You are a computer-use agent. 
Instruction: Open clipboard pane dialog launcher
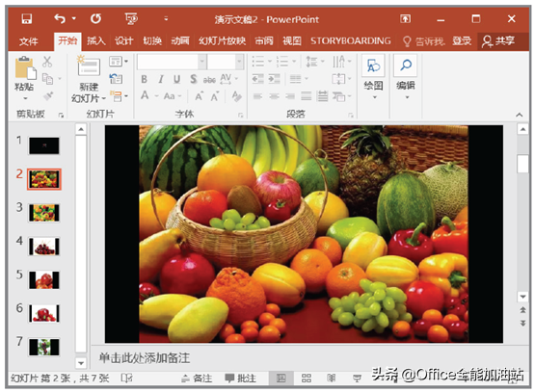pyautogui.click(x=61, y=116)
